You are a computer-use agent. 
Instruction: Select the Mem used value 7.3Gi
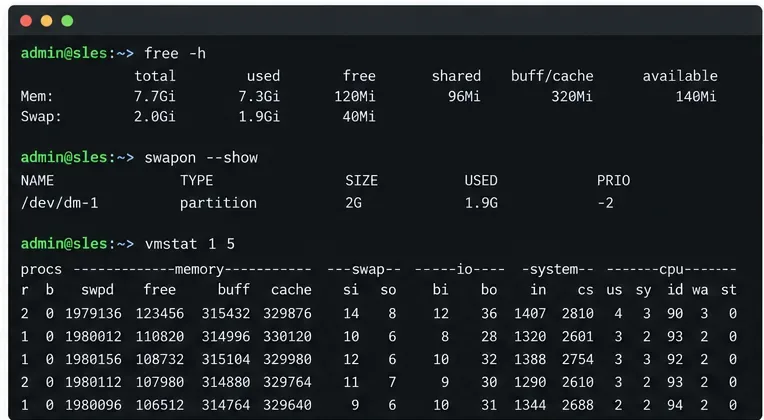tap(259, 96)
